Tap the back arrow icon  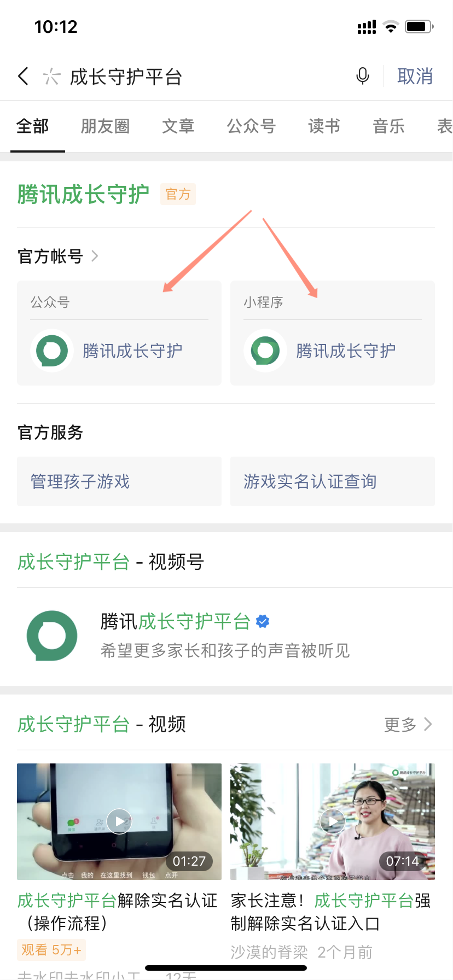pos(23,76)
